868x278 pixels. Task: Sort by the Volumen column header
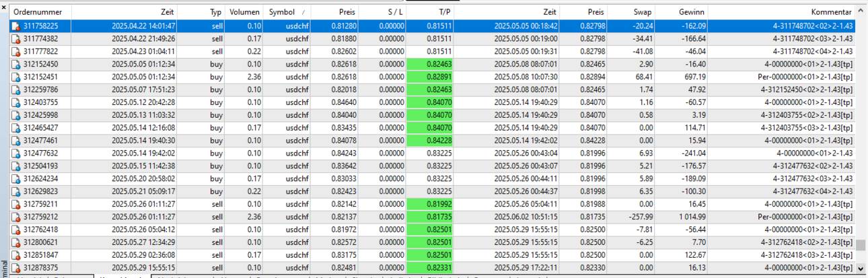[244, 12]
